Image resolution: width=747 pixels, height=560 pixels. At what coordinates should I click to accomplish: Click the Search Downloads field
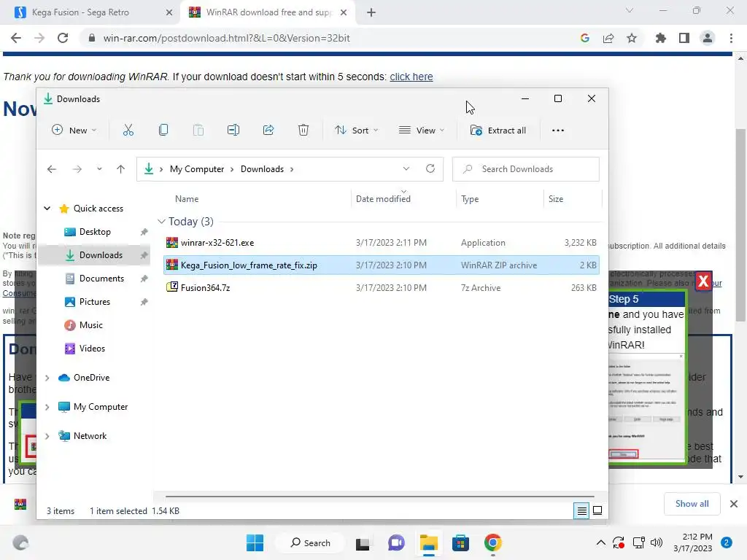coord(525,169)
